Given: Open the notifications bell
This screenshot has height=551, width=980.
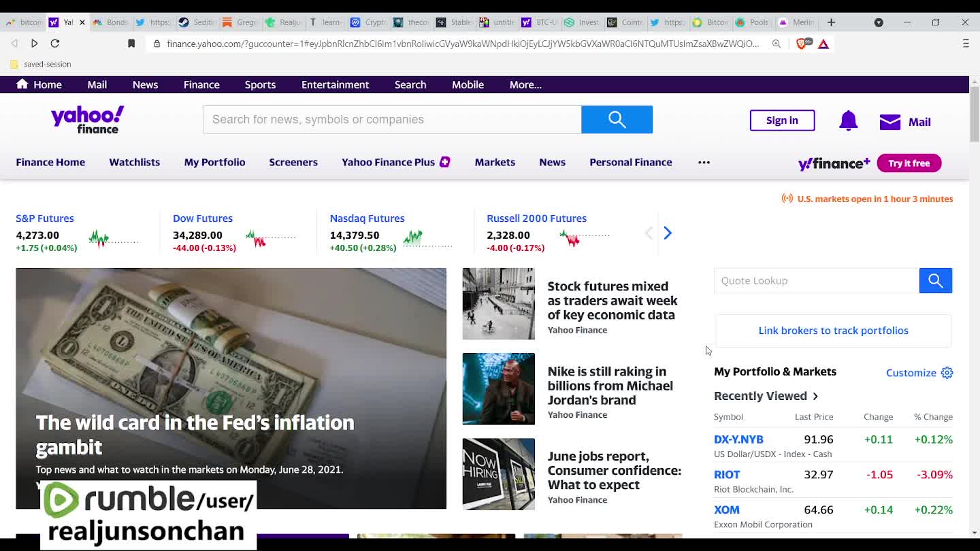Looking at the screenshot, I should [848, 121].
